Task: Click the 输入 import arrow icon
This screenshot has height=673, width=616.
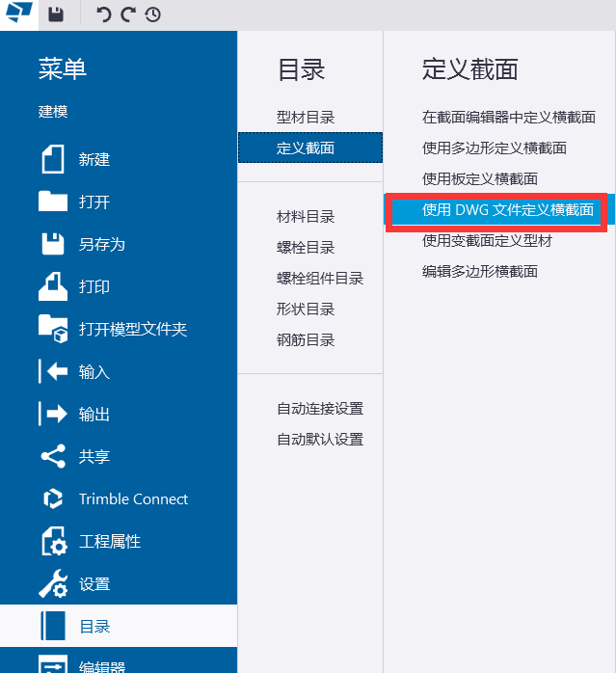Action: [53, 371]
